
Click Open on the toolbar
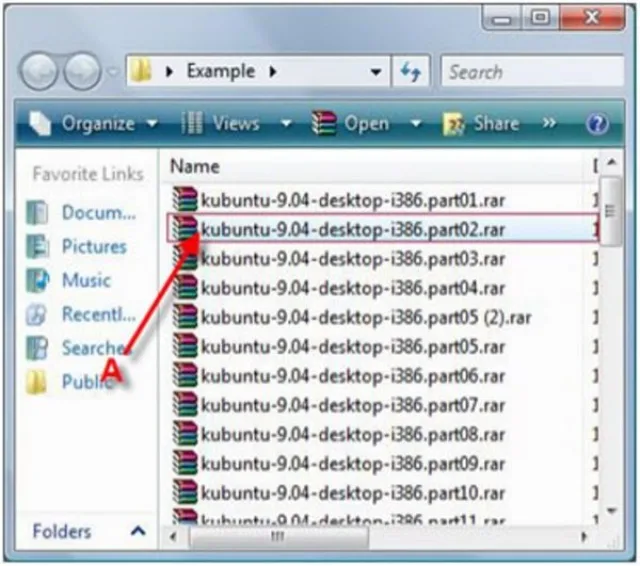[351, 123]
